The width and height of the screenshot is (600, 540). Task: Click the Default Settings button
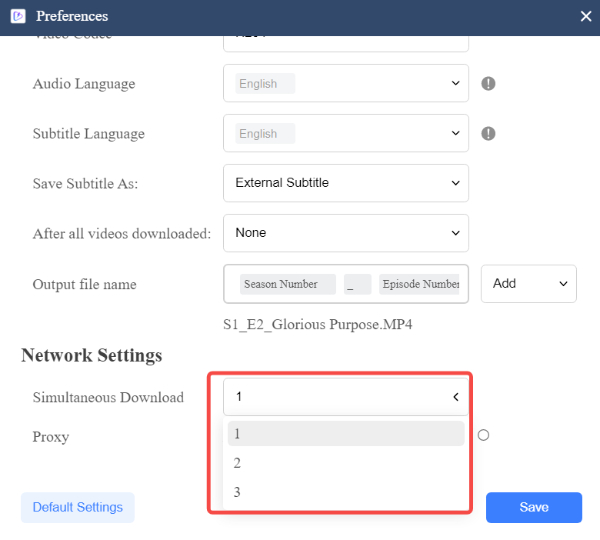point(78,507)
